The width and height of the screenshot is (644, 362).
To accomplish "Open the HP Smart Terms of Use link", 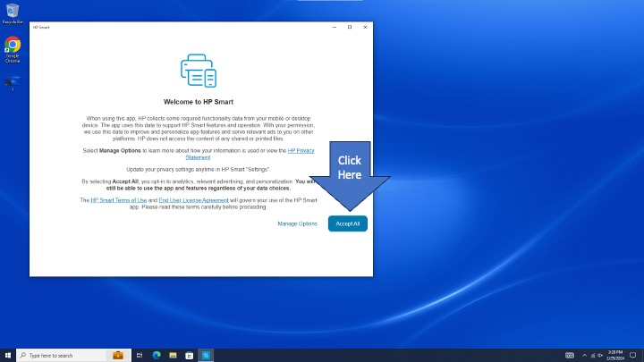I will (x=119, y=200).
